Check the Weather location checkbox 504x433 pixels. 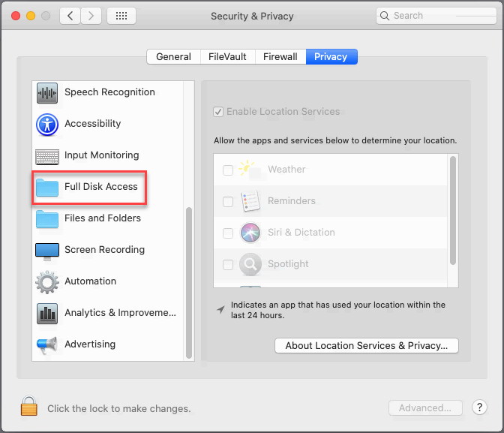[228, 170]
